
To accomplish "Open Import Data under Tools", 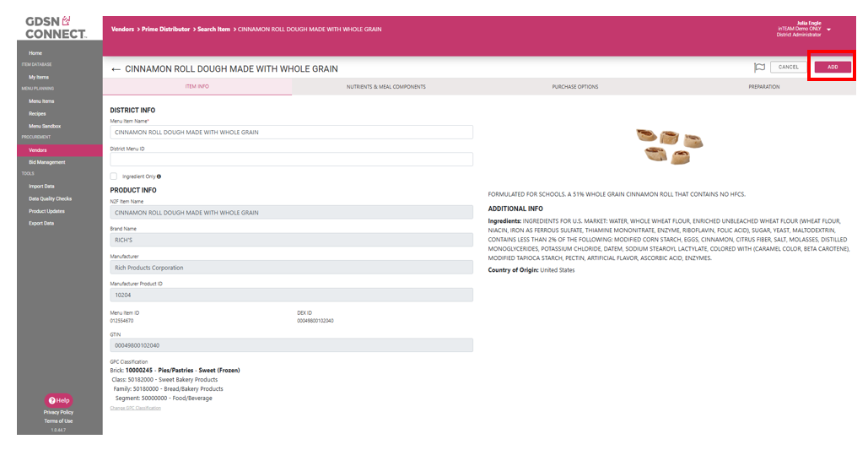I will pos(41,187).
